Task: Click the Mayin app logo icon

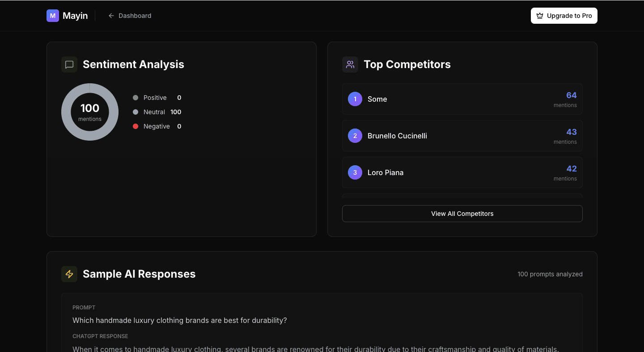Action: 52,15
